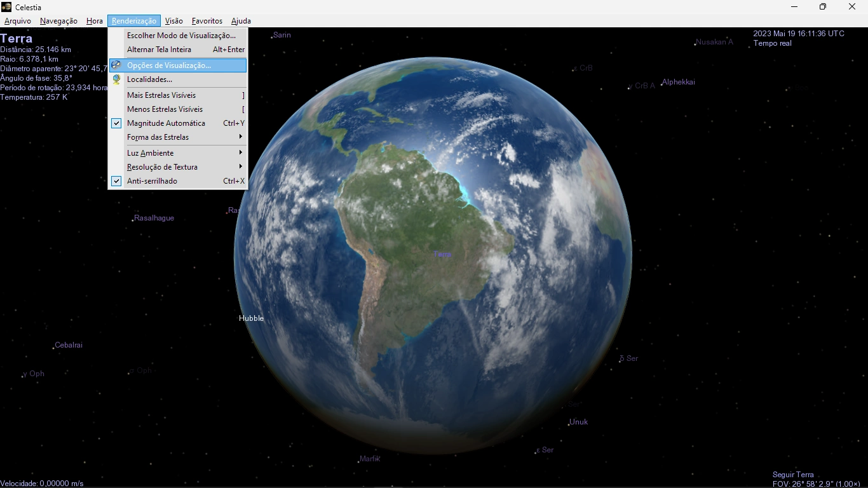The image size is (868, 488).
Task: Open the Arquivo menu
Action: [18, 21]
